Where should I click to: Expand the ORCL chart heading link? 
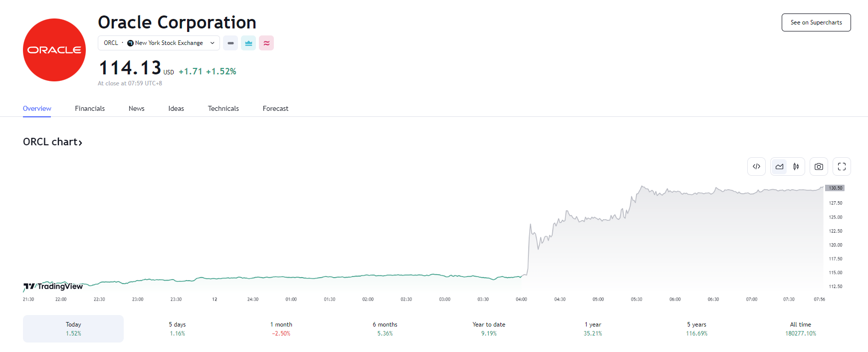coord(52,142)
